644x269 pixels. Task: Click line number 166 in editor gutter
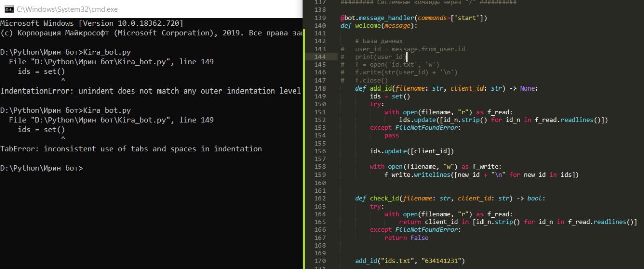pos(319,230)
